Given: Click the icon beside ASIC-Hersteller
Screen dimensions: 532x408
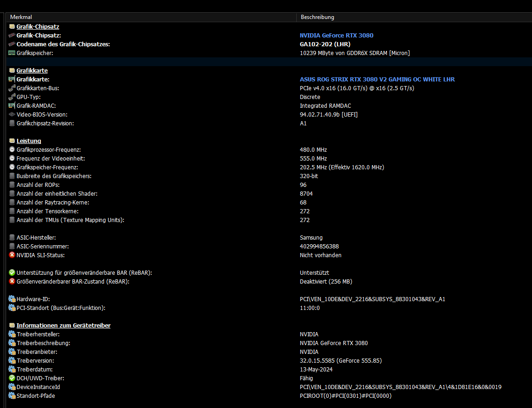Looking at the screenshot, I should tap(12, 237).
